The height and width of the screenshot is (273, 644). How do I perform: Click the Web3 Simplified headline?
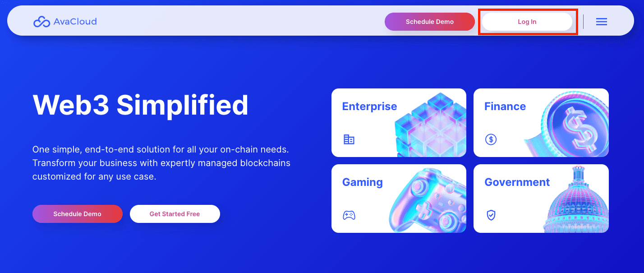tap(140, 105)
